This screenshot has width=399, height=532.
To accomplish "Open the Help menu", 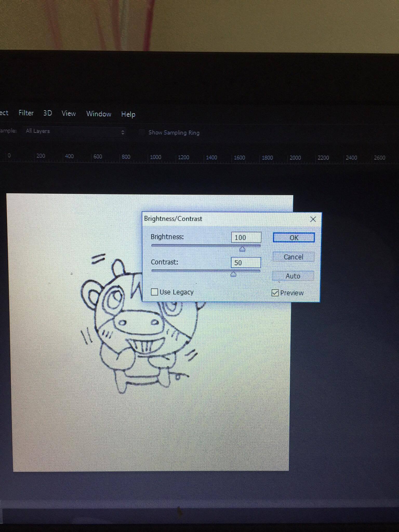I will click(128, 114).
